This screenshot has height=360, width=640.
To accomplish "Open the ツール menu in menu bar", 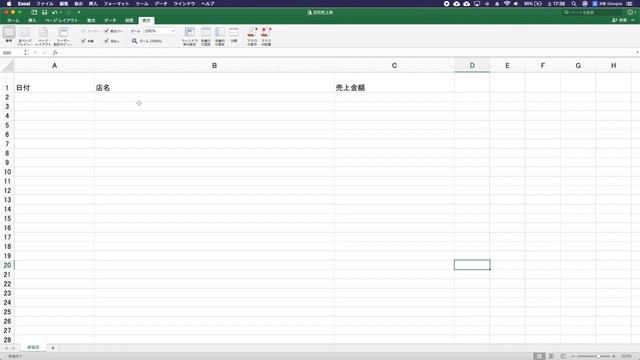I will pyautogui.click(x=142, y=4).
